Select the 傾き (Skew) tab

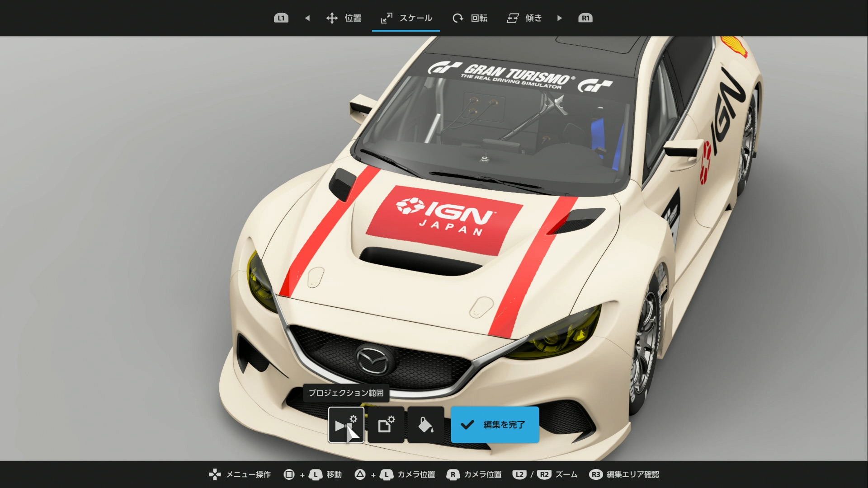tap(524, 18)
